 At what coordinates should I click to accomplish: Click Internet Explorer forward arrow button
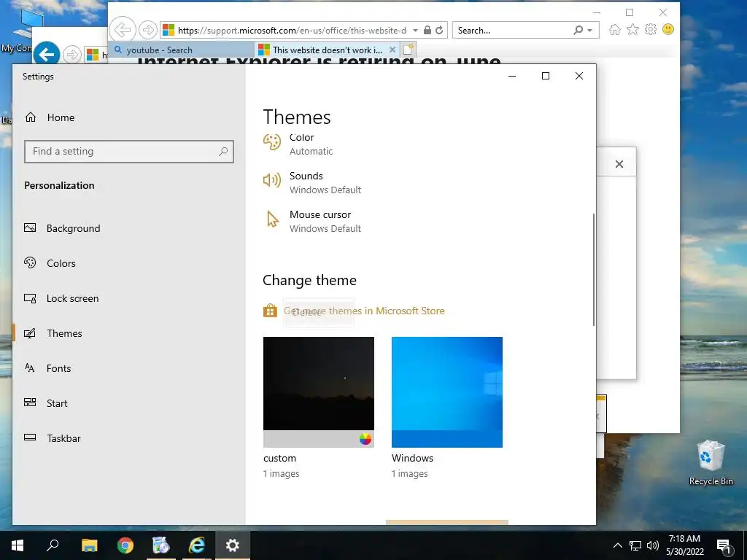148,30
